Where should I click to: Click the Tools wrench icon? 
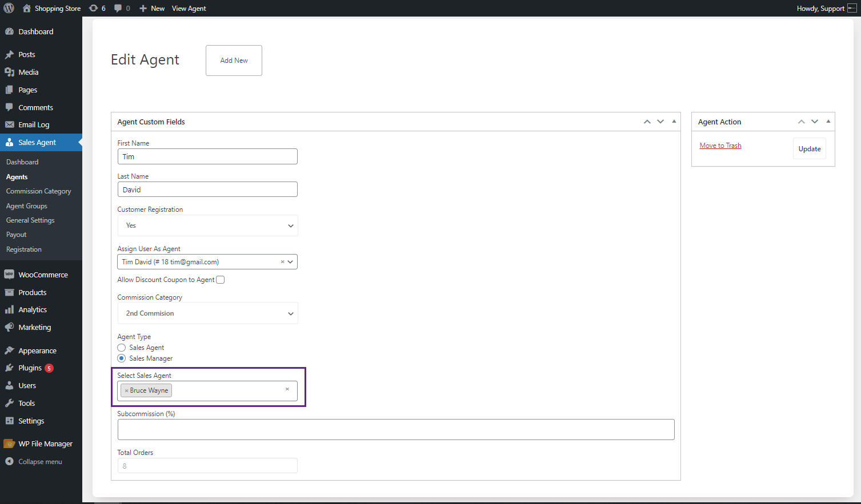pyautogui.click(x=9, y=403)
